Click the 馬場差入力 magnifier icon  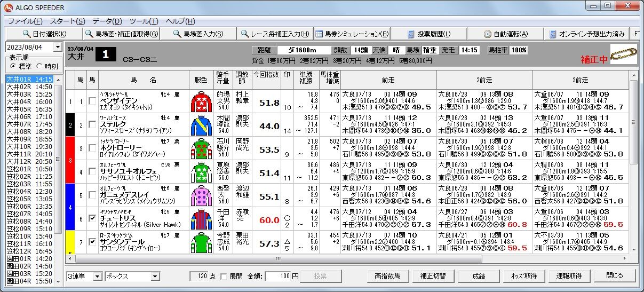click(178, 34)
